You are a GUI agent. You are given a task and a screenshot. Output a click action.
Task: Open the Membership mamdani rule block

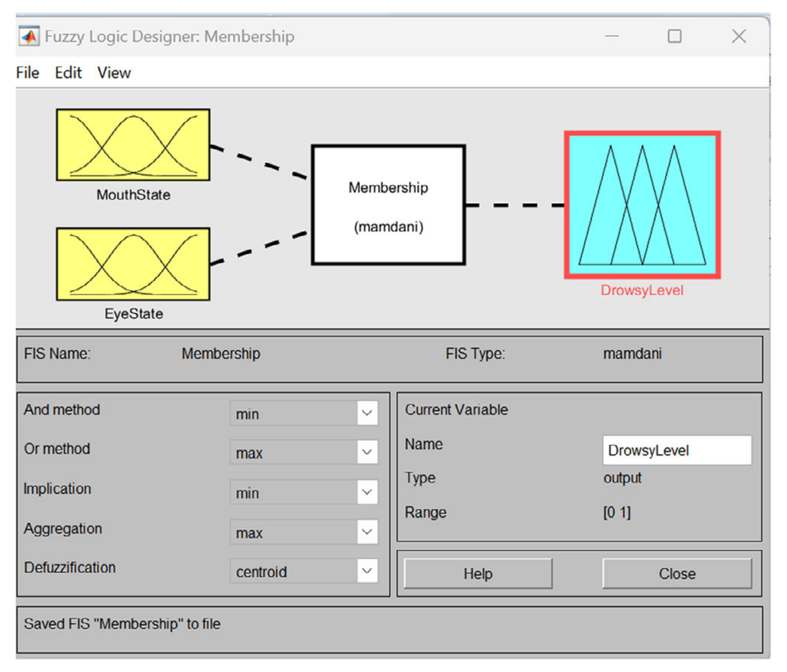pos(388,205)
